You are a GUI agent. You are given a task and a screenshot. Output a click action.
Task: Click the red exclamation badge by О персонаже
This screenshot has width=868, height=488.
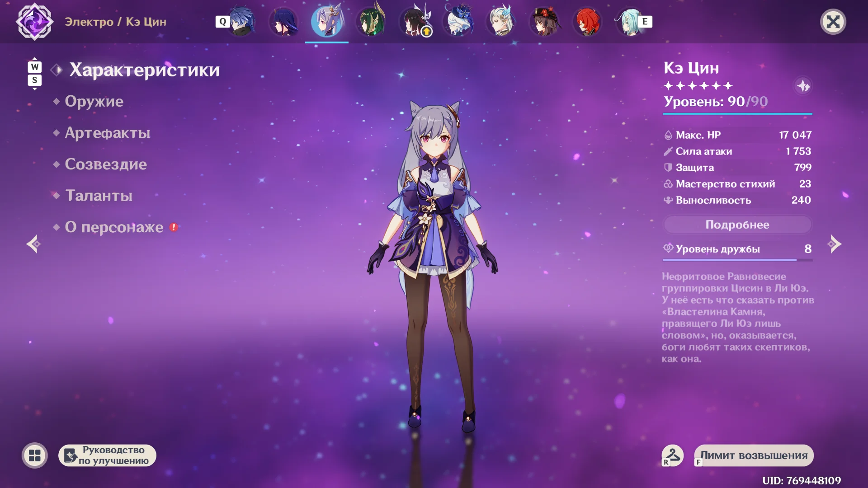[x=174, y=227]
